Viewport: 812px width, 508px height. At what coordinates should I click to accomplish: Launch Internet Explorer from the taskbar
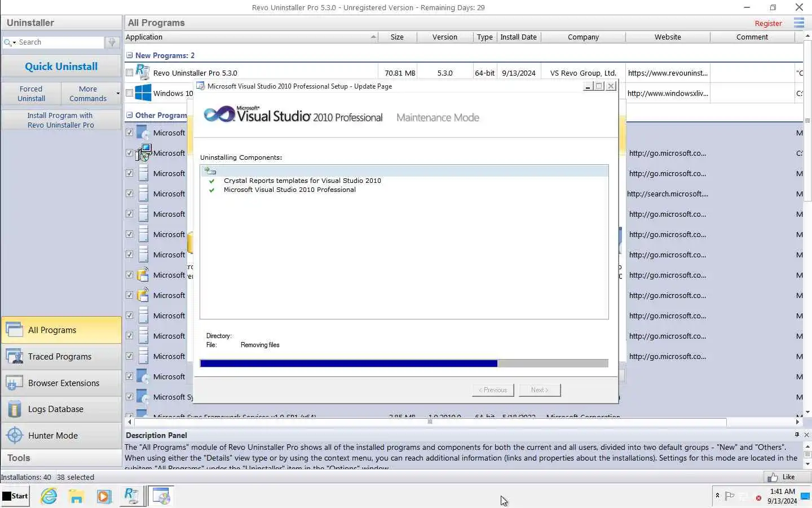point(49,496)
